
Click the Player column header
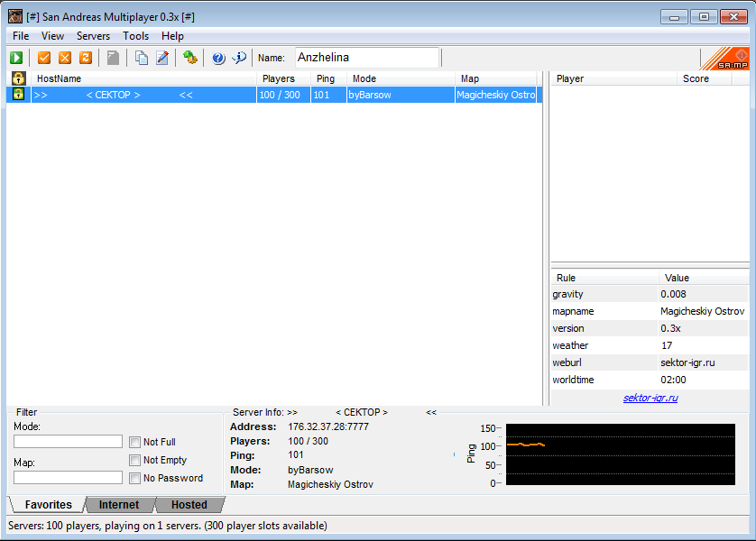pos(613,78)
